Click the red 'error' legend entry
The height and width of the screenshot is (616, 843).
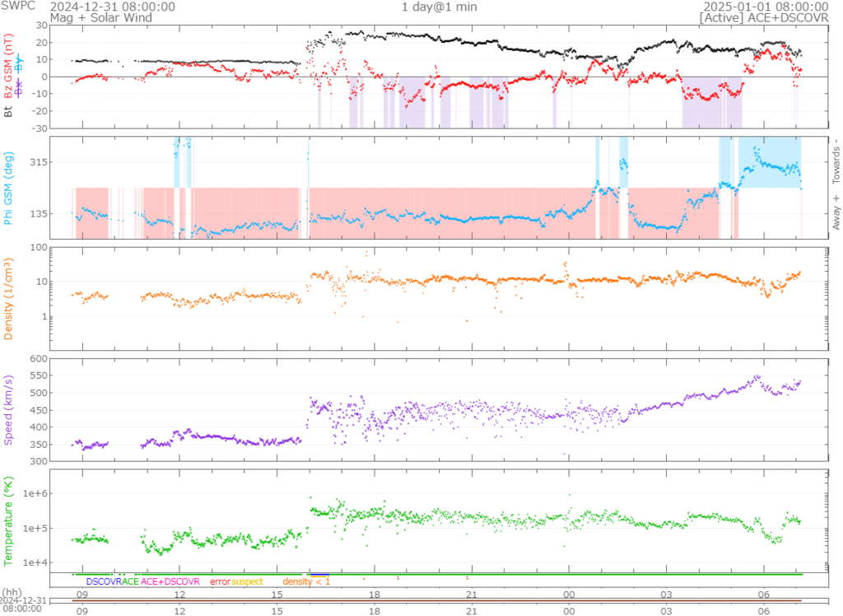click(x=220, y=581)
